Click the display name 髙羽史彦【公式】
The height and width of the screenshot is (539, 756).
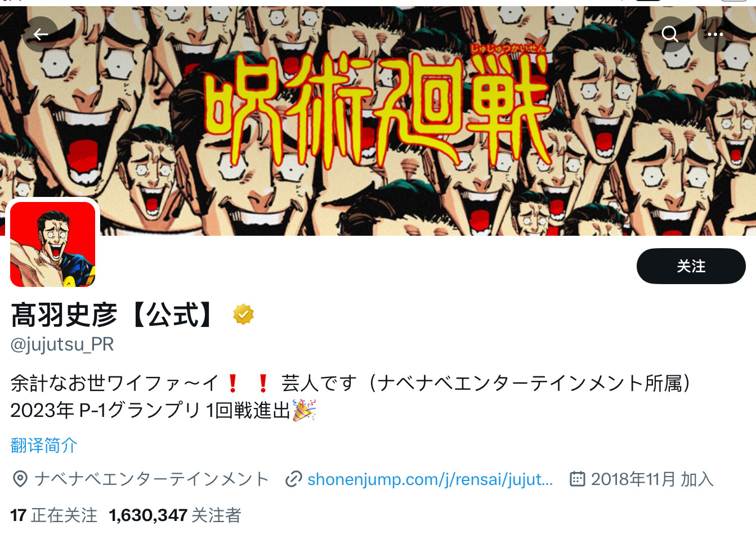pos(113,315)
